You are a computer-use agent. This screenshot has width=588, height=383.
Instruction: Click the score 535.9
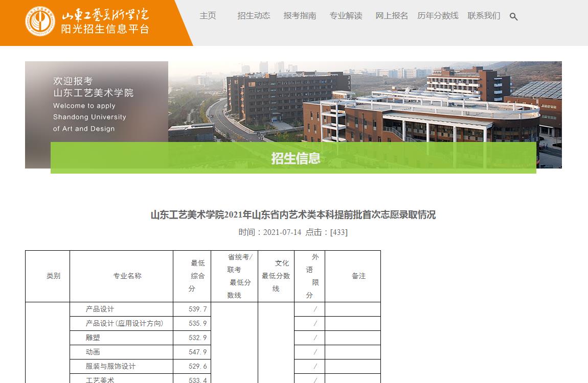pyautogui.click(x=198, y=323)
